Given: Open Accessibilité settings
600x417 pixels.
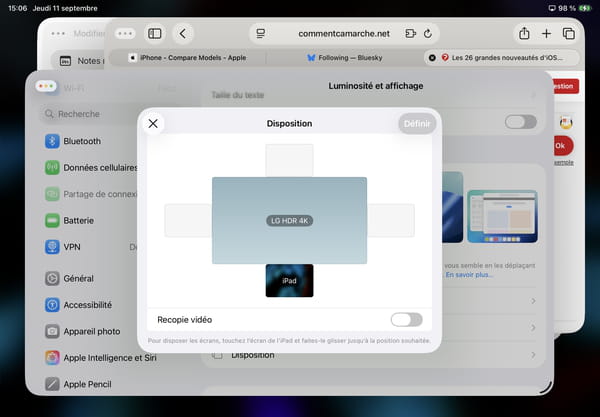Looking at the screenshot, I should click(x=88, y=305).
